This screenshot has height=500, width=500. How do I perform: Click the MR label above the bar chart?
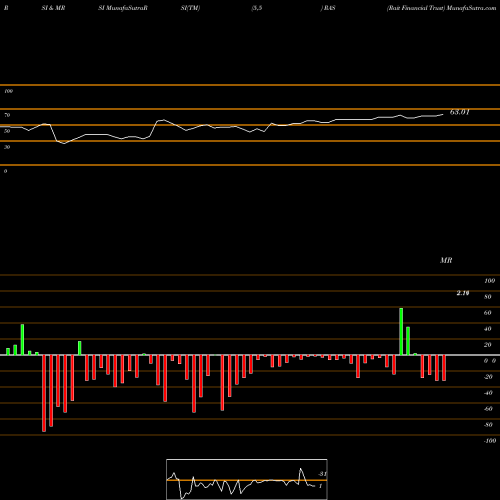446,260
